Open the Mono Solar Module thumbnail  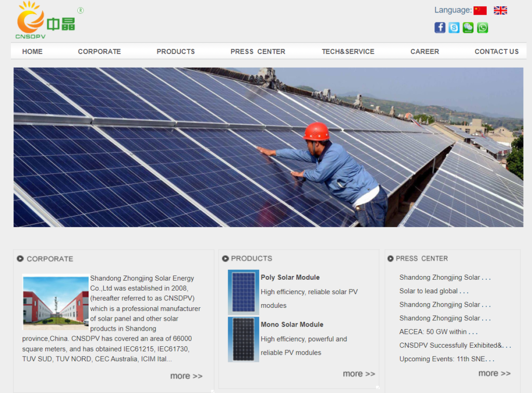pos(244,339)
